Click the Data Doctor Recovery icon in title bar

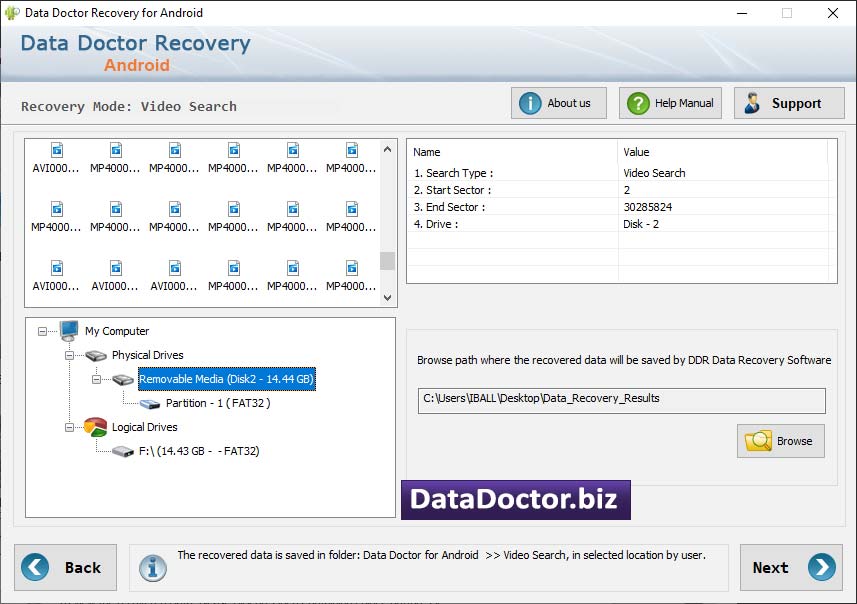10,13
